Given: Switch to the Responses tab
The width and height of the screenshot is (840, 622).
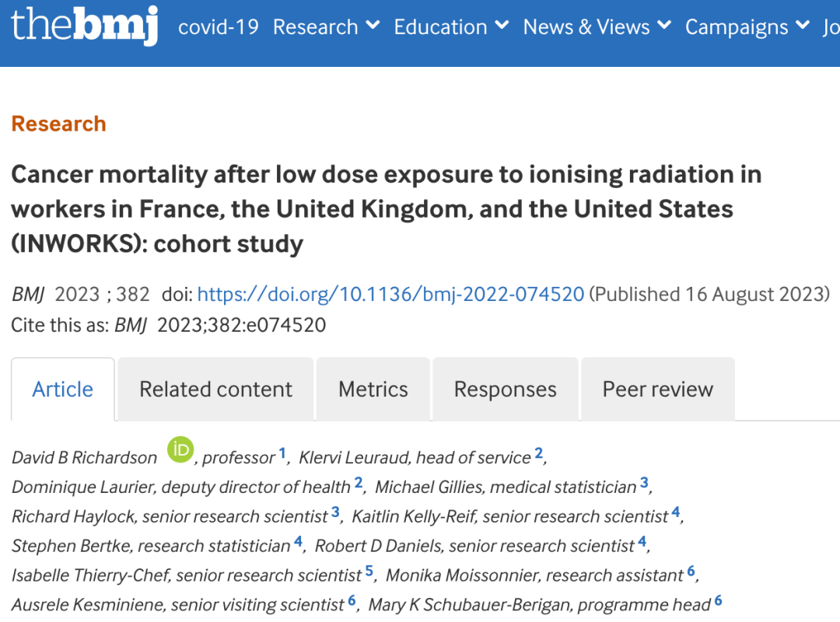Looking at the screenshot, I should click(505, 390).
